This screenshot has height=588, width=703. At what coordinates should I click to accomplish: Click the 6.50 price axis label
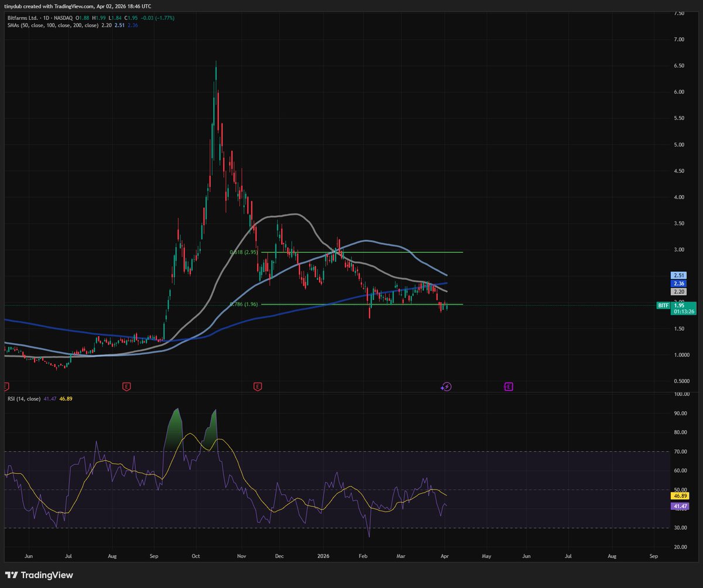(x=680, y=66)
